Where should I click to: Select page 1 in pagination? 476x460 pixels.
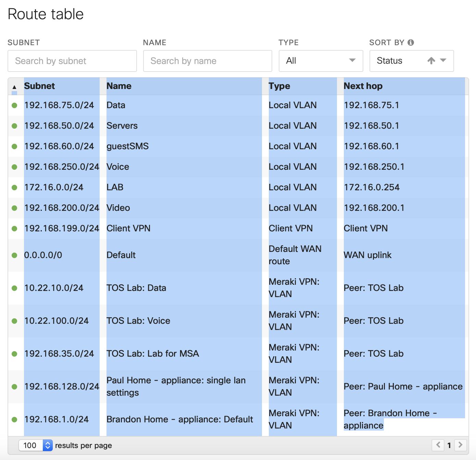point(449,445)
